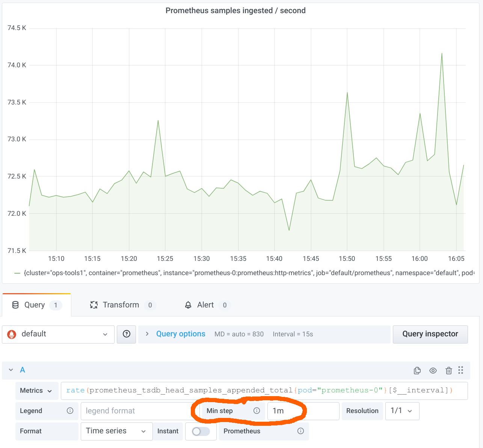The image size is (483, 448).
Task: Click the Prometheus link info icon
Action: coord(300,431)
